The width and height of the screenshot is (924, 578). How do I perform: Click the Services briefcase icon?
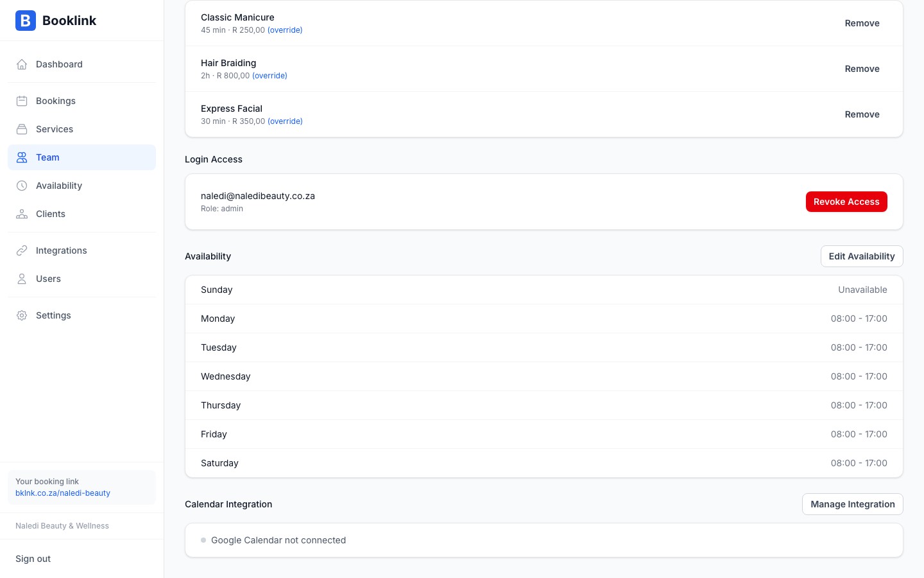click(x=22, y=129)
